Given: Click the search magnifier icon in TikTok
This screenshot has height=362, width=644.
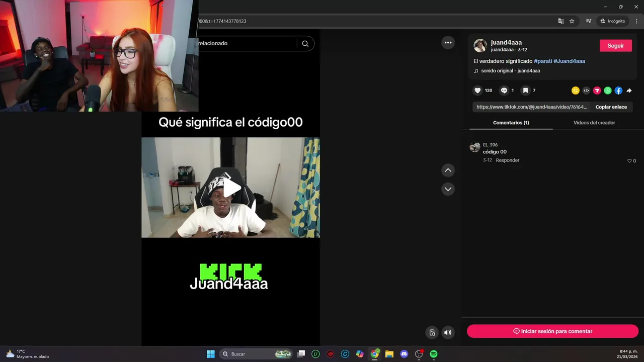Looking at the screenshot, I should coord(305,43).
